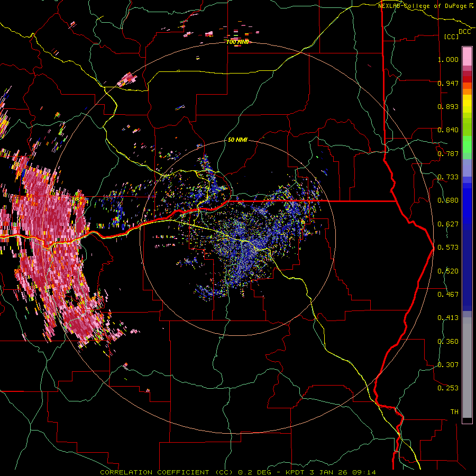Pick the gray segment of the color bar

467,368
